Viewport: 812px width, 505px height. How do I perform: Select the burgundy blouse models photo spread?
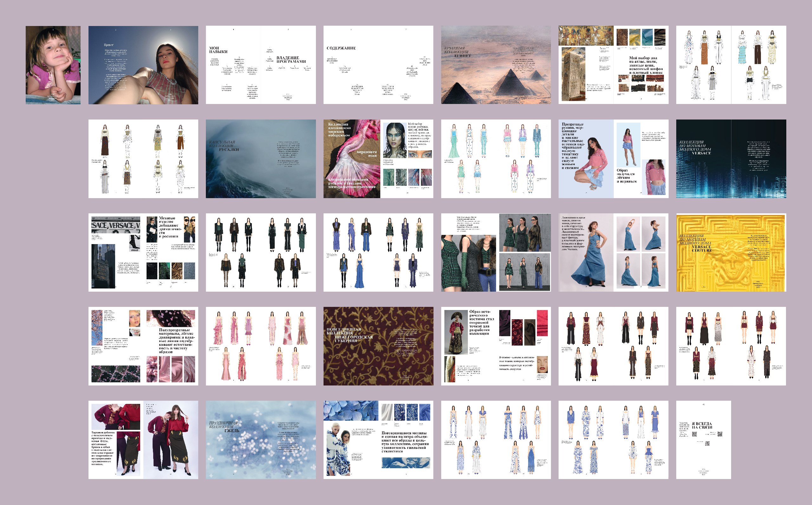pyautogui.click(x=143, y=440)
